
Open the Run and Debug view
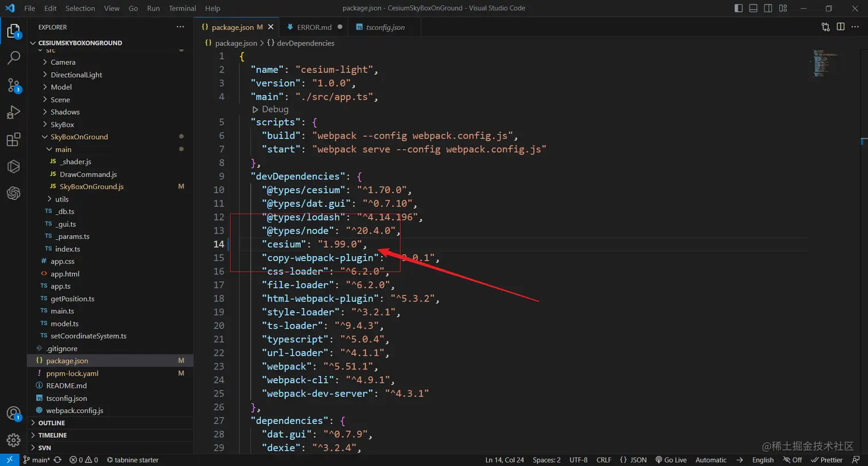click(13, 113)
